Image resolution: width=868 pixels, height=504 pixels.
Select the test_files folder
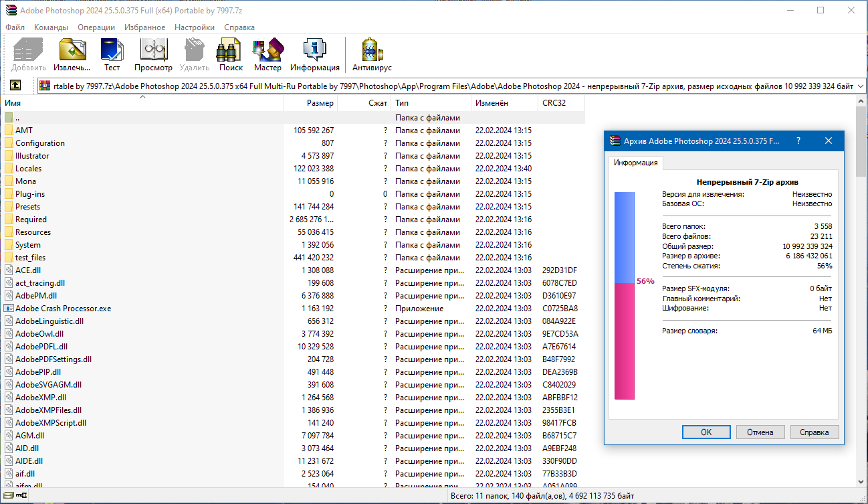37,257
